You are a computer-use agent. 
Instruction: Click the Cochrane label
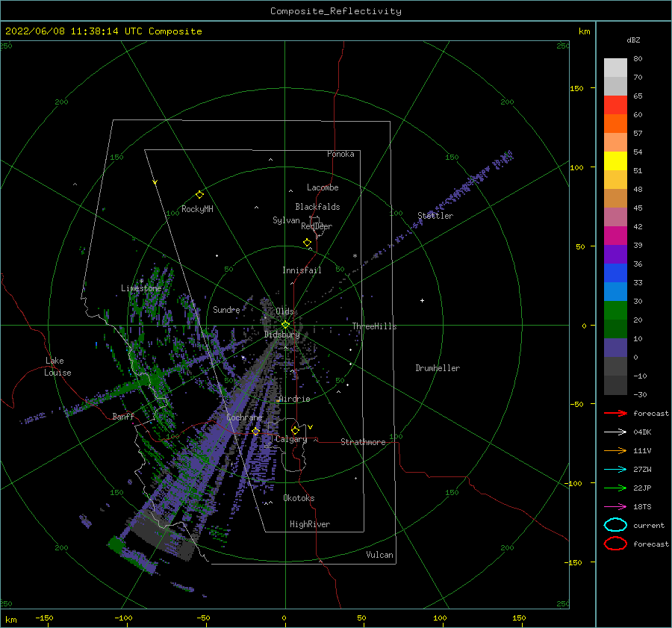244,417
